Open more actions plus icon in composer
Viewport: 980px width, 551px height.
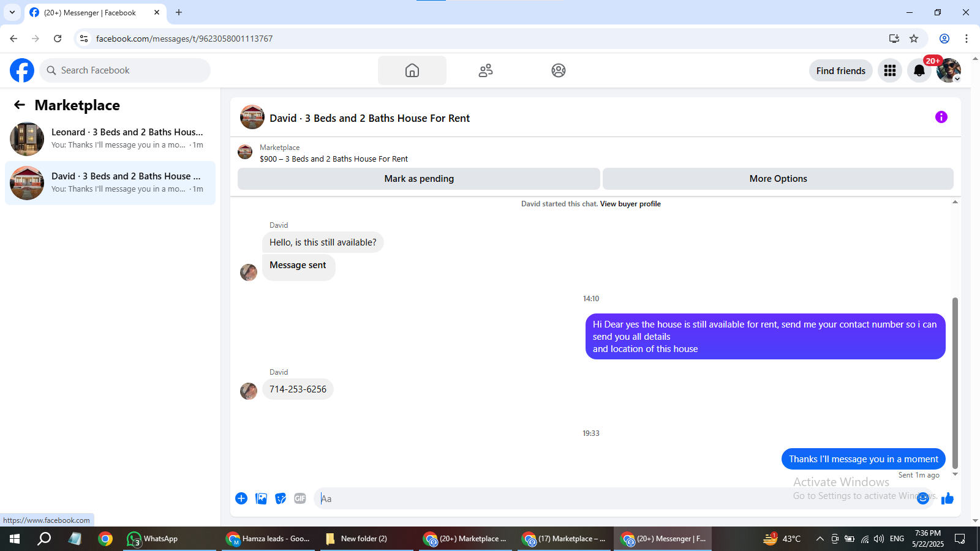click(241, 498)
